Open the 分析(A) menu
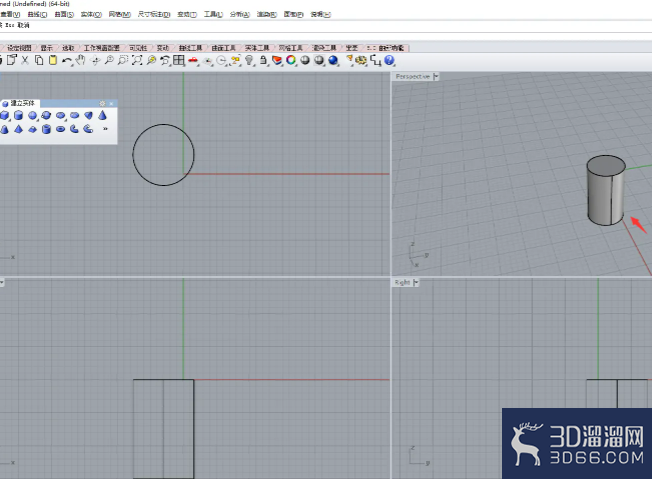The width and height of the screenshot is (652, 479). 240,14
